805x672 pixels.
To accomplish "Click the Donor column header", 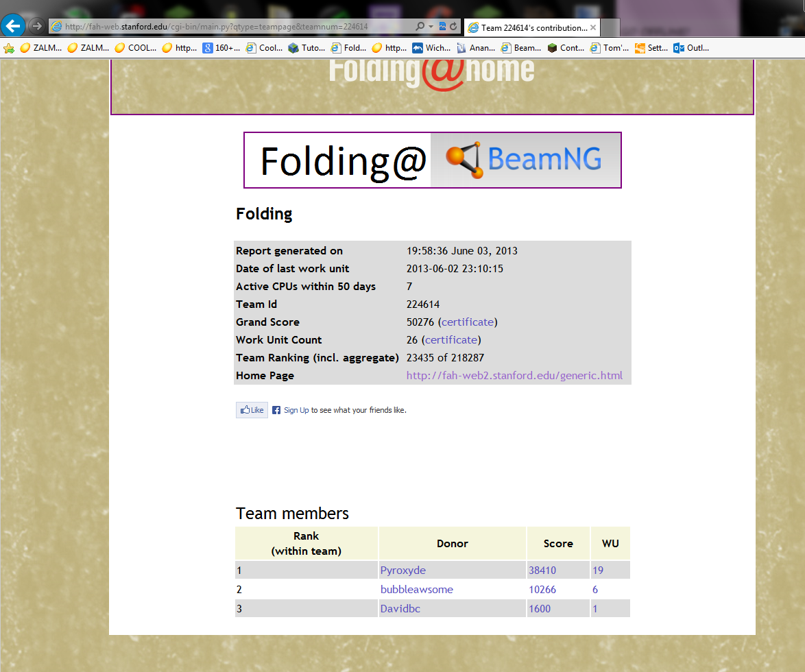I will click(x=453, y=543).
